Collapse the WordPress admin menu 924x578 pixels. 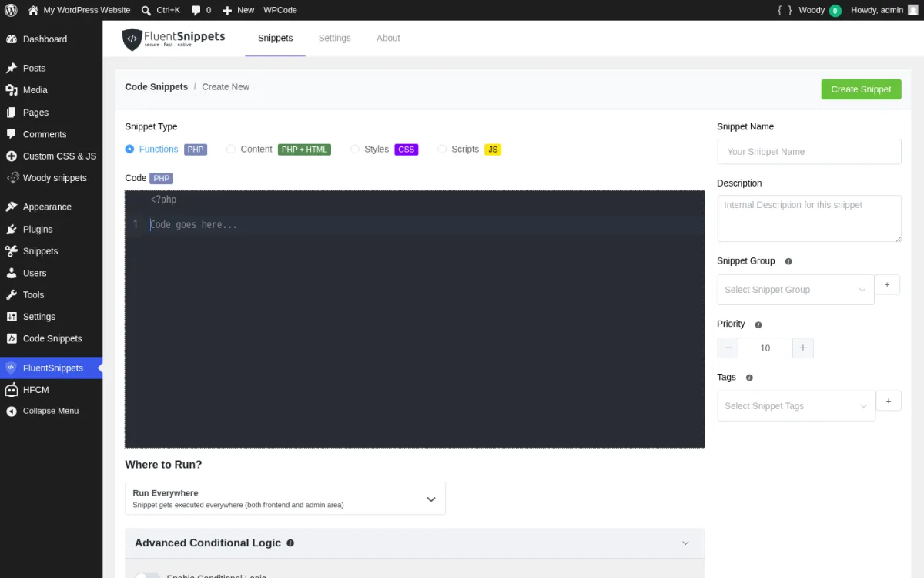[x=51, y=412]
